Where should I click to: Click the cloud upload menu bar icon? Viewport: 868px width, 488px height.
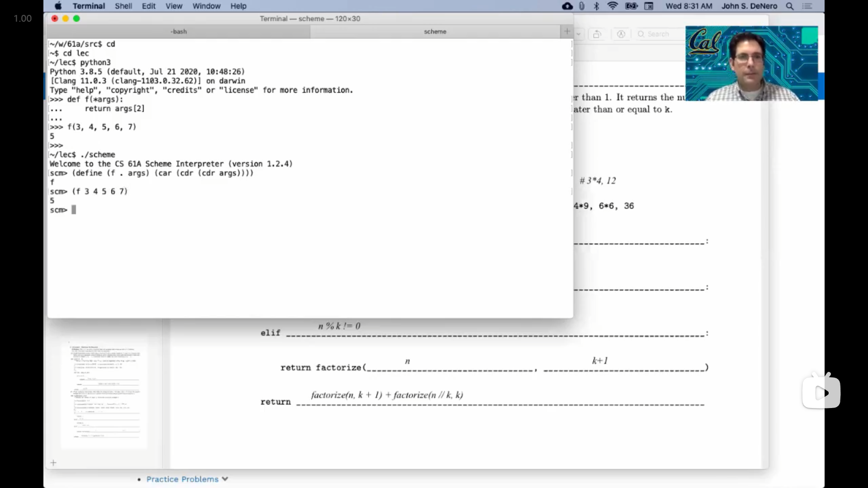(567, 6)
